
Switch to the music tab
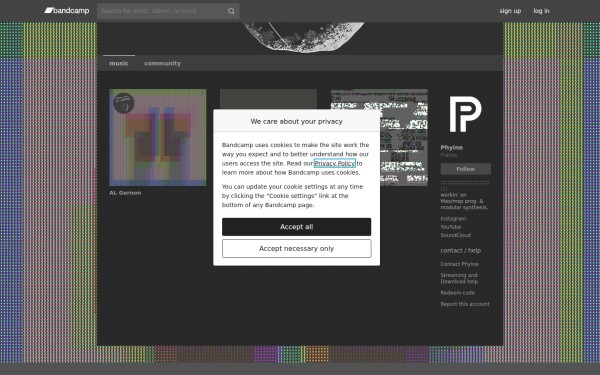point(119,63)
